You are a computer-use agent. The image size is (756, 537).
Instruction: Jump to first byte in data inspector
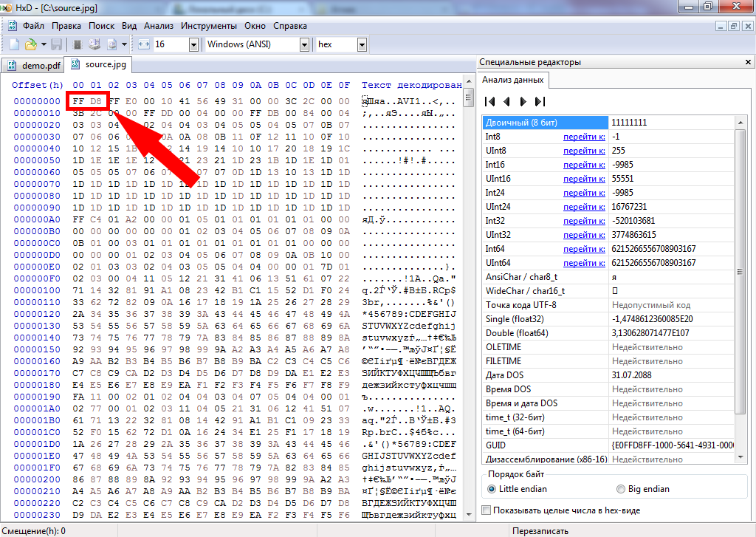point(489,101)
